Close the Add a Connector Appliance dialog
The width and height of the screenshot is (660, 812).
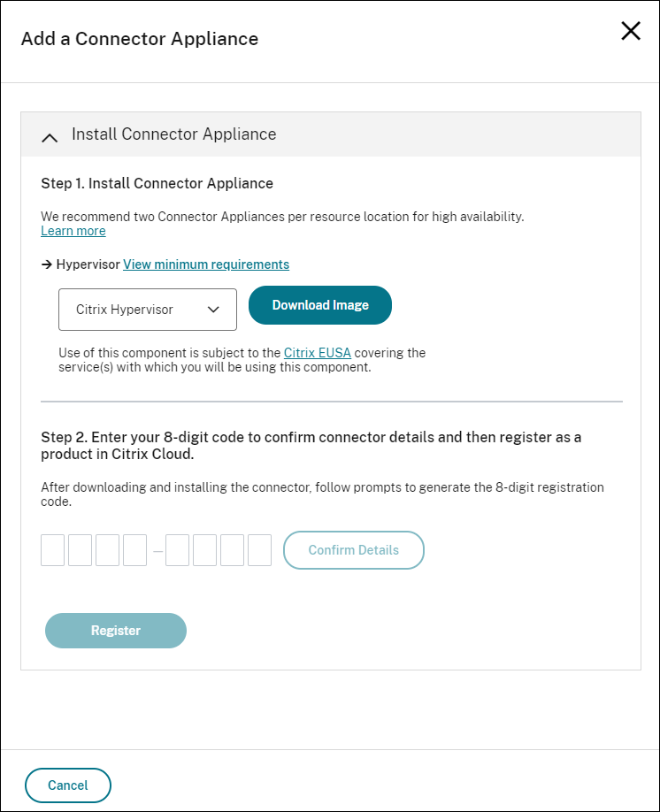(x=631, y=31)
